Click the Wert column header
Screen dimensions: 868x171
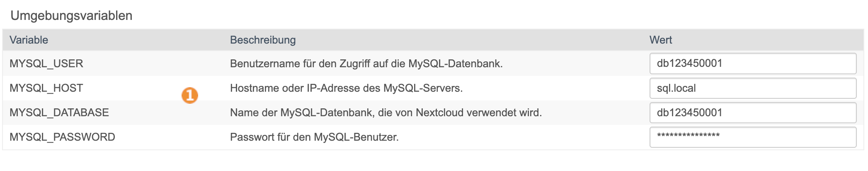(661, 40)
